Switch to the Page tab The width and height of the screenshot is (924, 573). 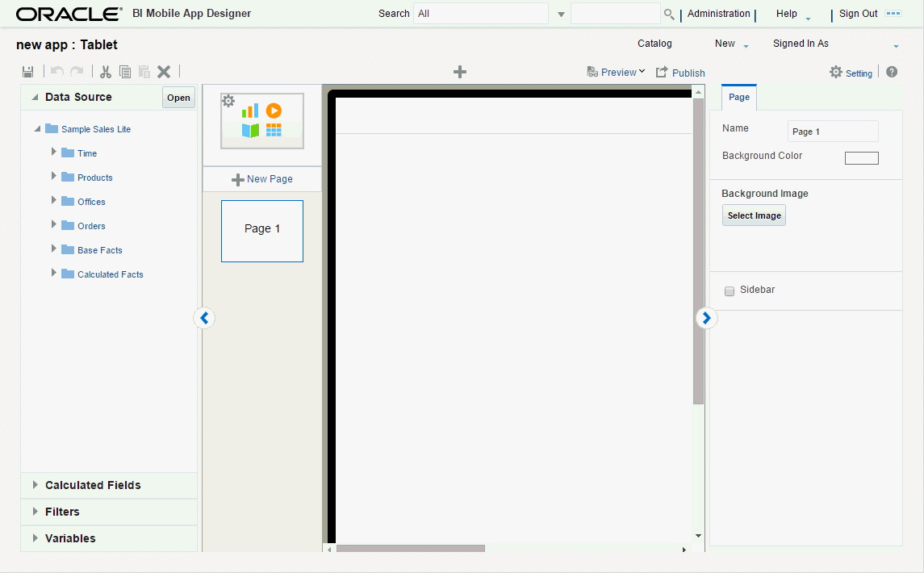pos(738,97)
